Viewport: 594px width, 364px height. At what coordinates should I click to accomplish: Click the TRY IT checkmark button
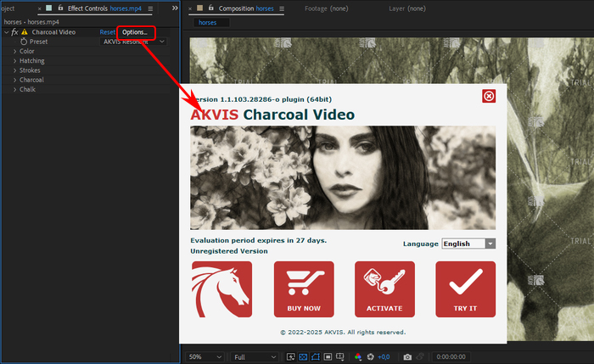(x=465, y=289)
